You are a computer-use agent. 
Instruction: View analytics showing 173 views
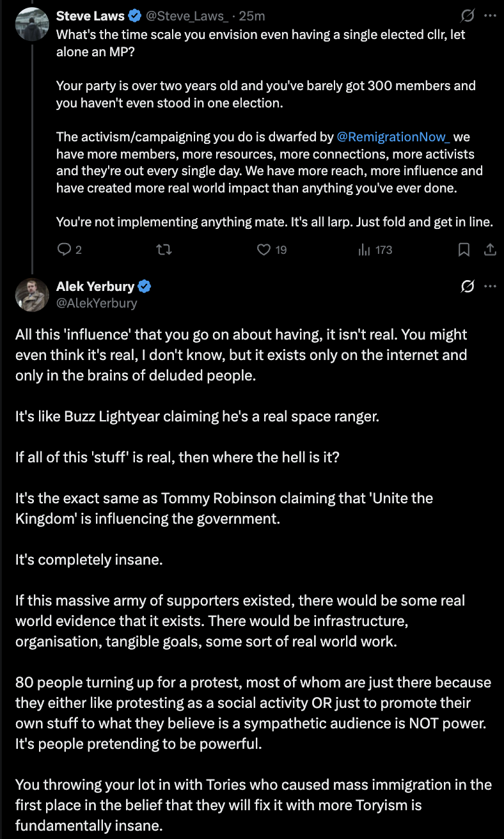pyautogui.click(x=375, y=250)
